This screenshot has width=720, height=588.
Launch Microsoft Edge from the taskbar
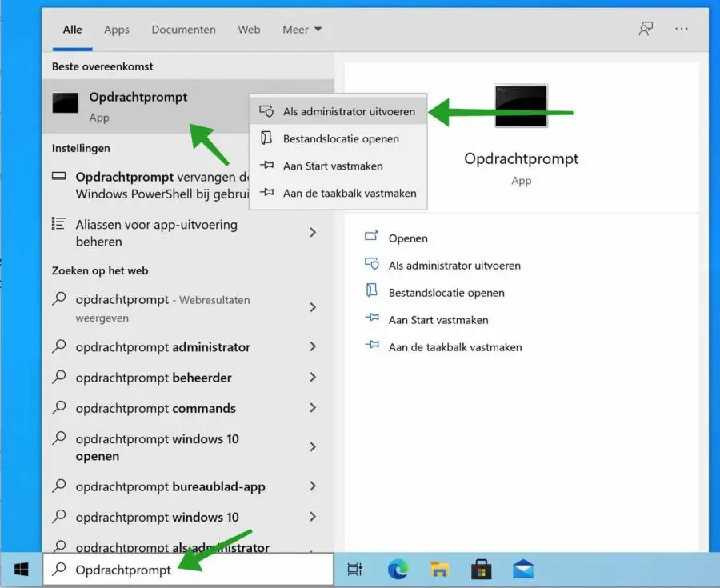[x=398, y=570]
